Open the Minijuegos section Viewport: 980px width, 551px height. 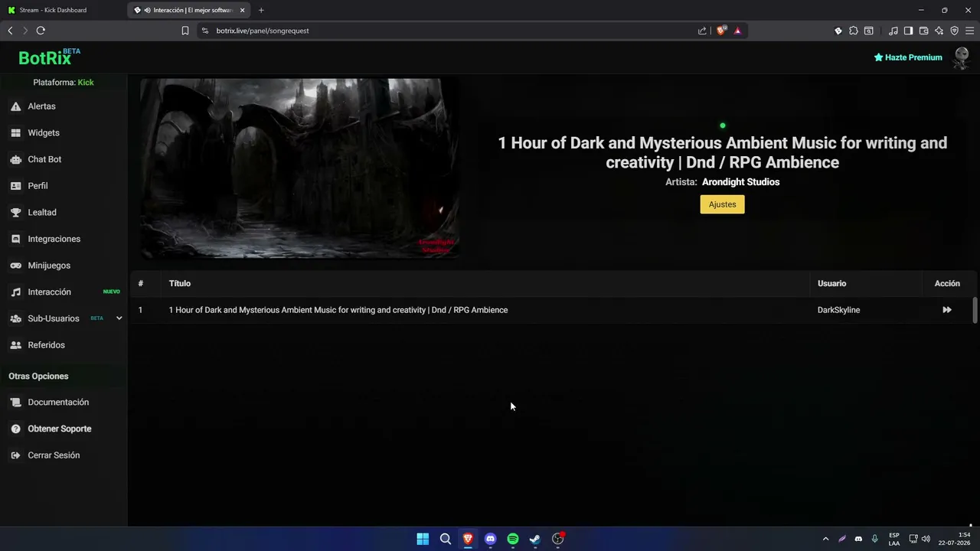point(49,266)
